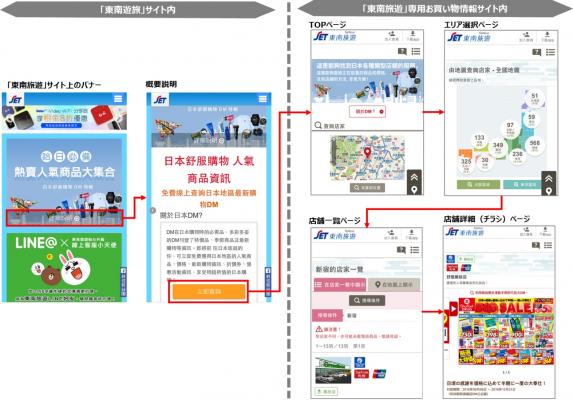Open help chat icon on 店舗詳細ページ
The width and height of the screenshot is (573, 400).
click(535, 245)
